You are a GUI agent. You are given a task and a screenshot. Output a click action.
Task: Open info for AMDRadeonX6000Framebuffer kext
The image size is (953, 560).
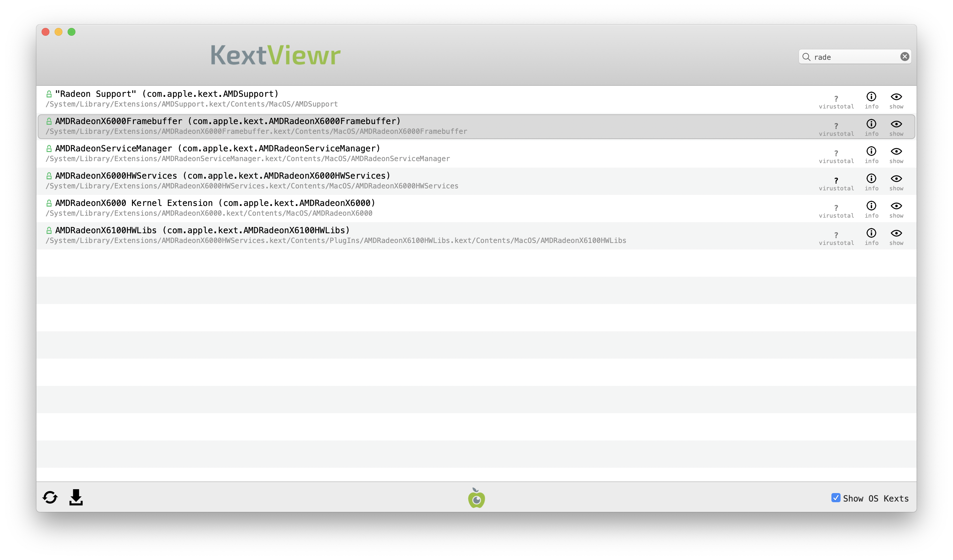tap(871, 124)
